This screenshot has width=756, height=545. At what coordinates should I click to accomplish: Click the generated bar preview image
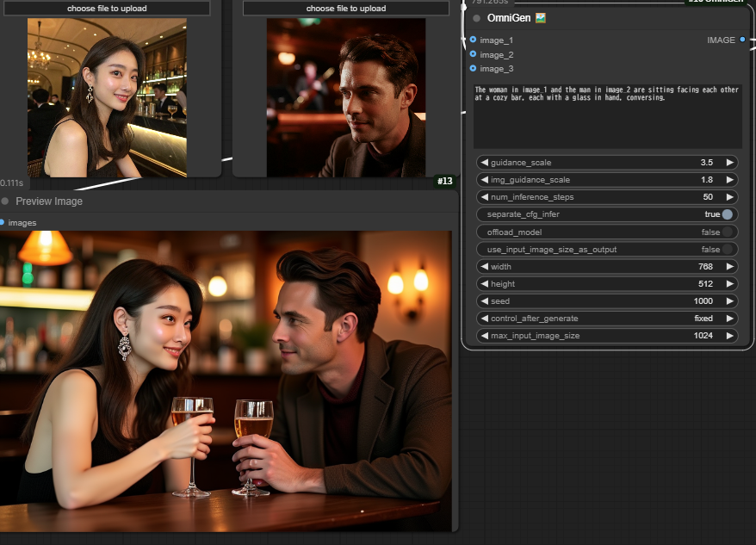click(x=226, y=381)
